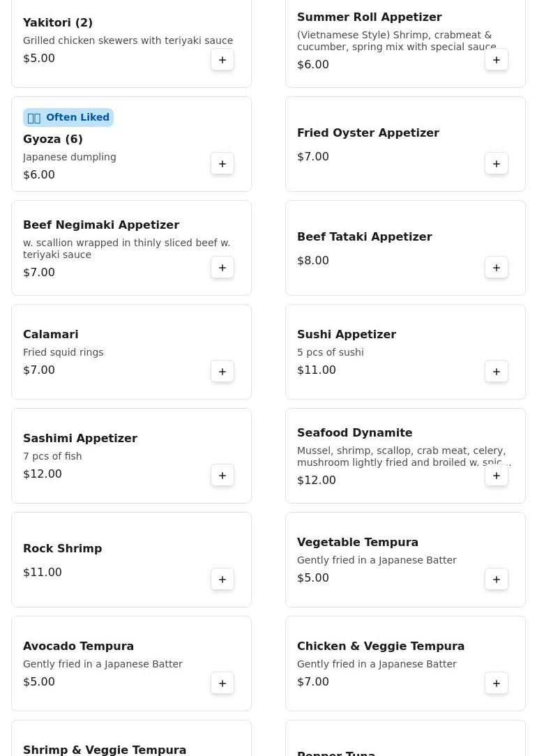The height and width of the screenshot is (756, 537).
Task: Add Calamari with its plus icon
Action: tap(222, 372)
